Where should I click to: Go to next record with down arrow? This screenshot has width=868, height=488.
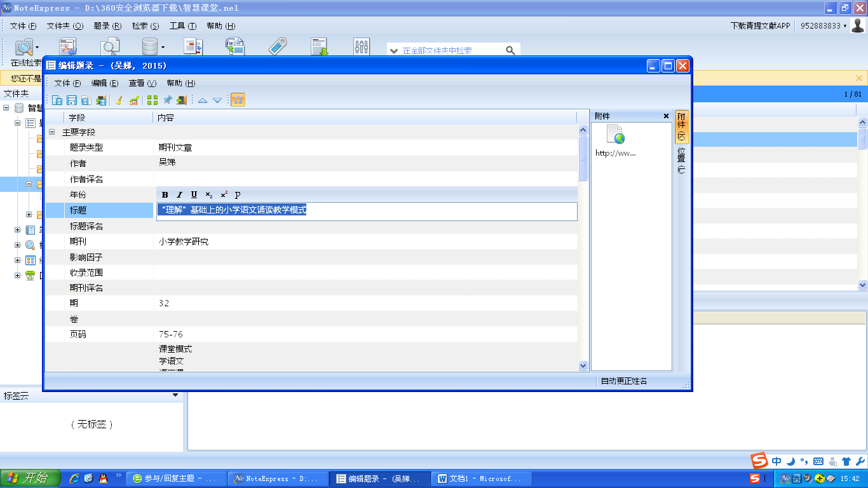(217, 100)
